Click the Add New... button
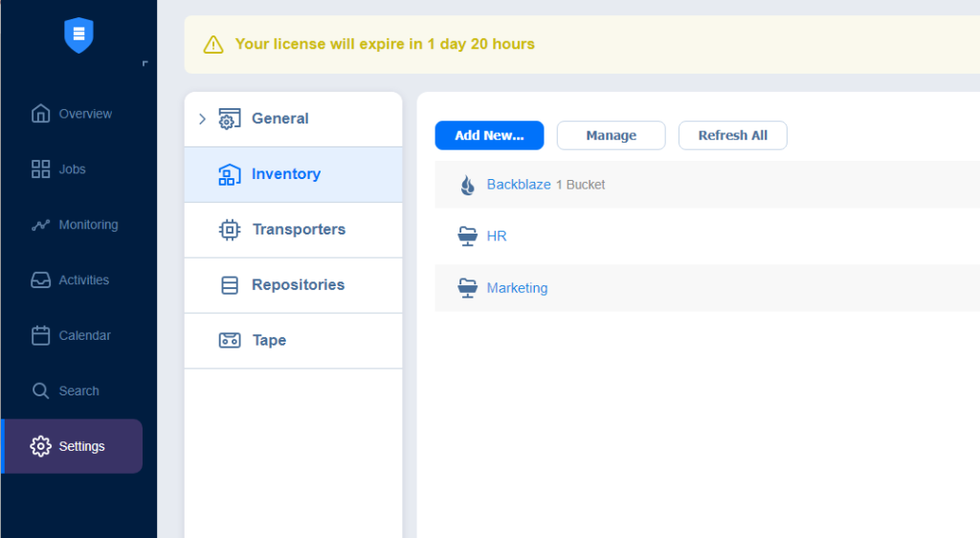 pos(489,136)
